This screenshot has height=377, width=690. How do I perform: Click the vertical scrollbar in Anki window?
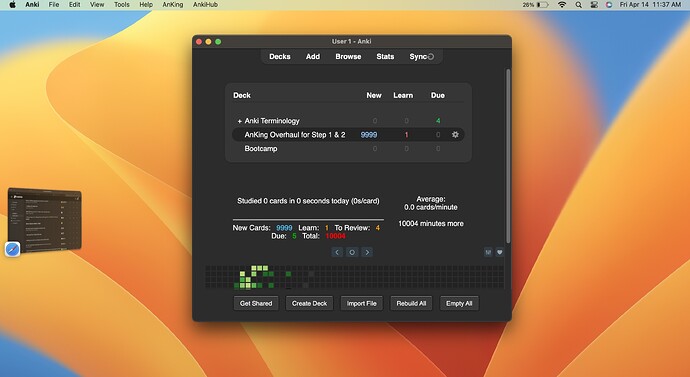(508, 156)
